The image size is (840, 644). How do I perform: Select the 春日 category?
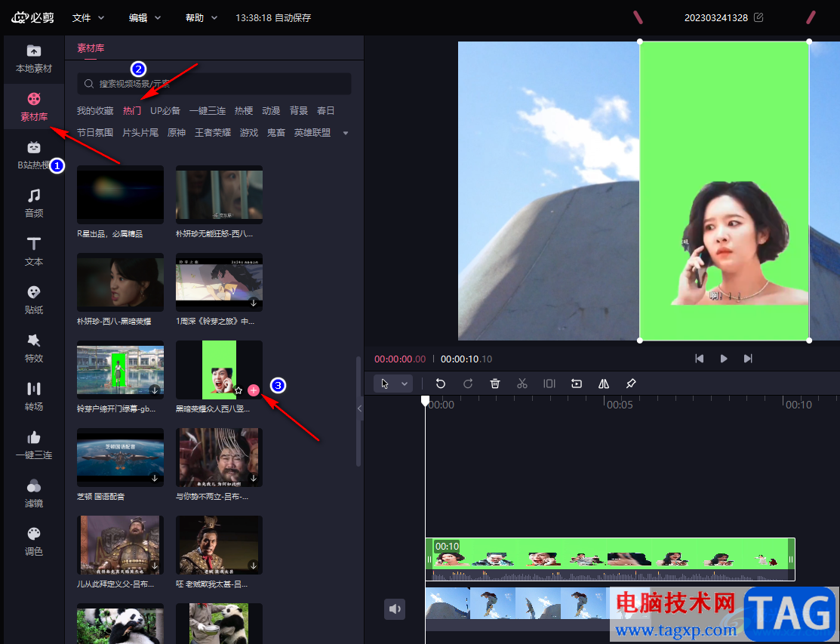pos(326,110)
